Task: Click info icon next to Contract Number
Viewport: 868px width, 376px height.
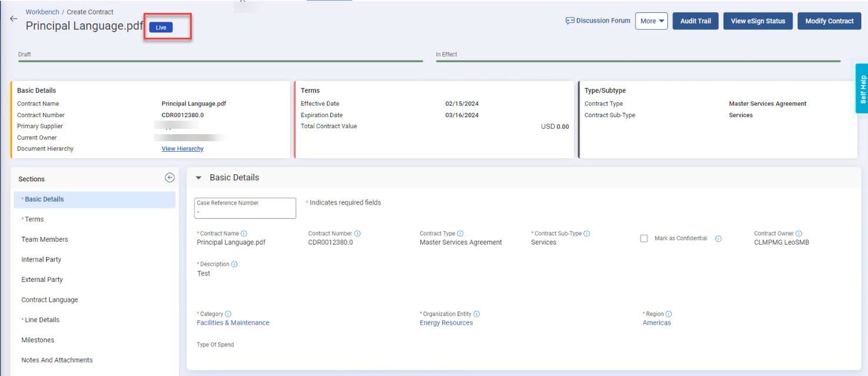Action: click(357, 234)
